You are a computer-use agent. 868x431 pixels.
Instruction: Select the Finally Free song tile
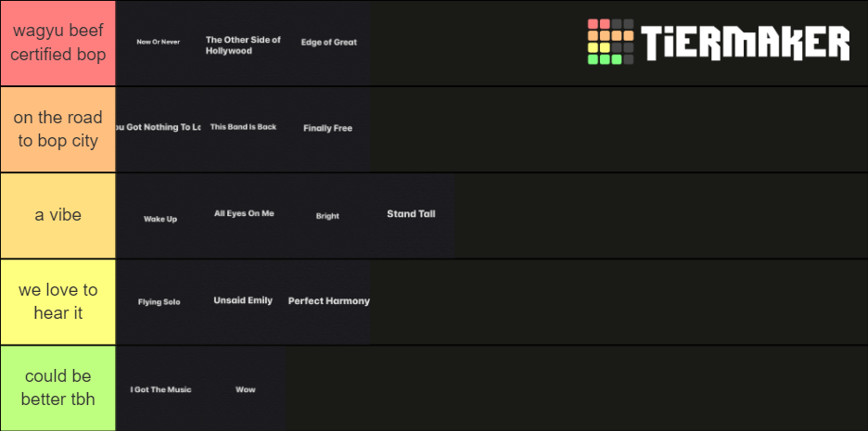pyautogui.click(x=328, y=130)
